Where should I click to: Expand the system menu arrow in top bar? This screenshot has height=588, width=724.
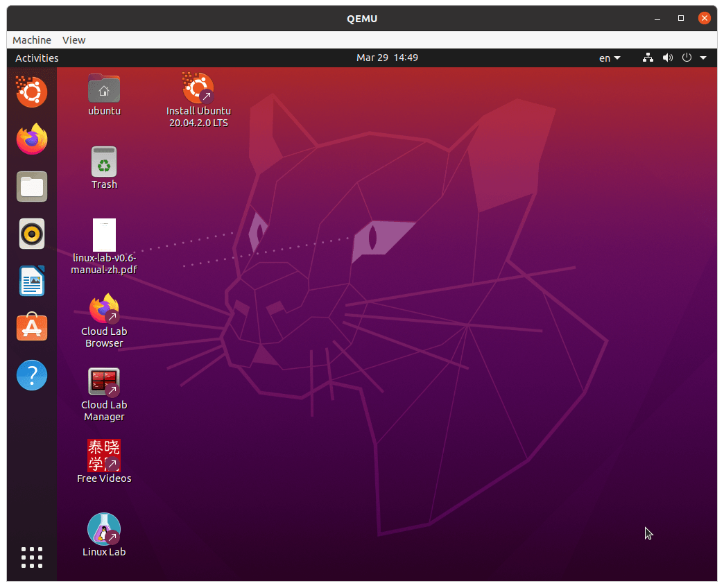(x=703, y=58)
